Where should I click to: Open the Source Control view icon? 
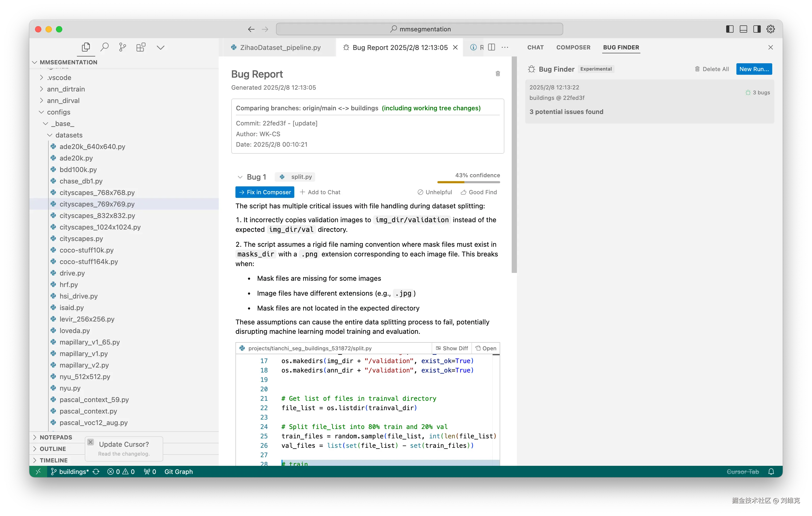(122, 47)
